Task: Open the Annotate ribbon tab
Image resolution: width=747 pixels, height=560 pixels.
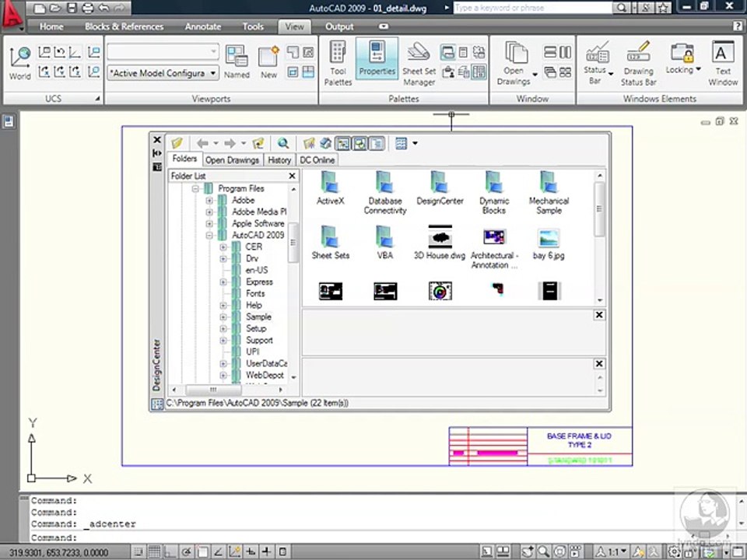Action: [x=202, y=26]
